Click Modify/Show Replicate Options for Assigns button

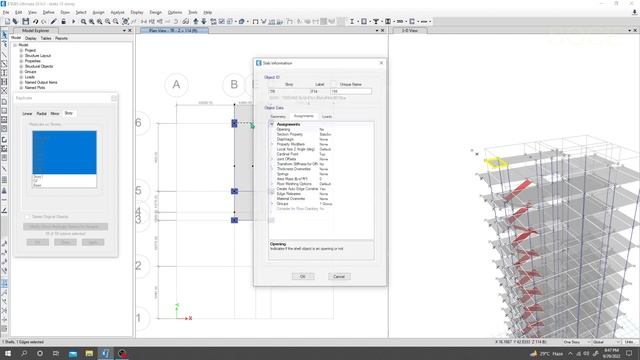point(65,227)
